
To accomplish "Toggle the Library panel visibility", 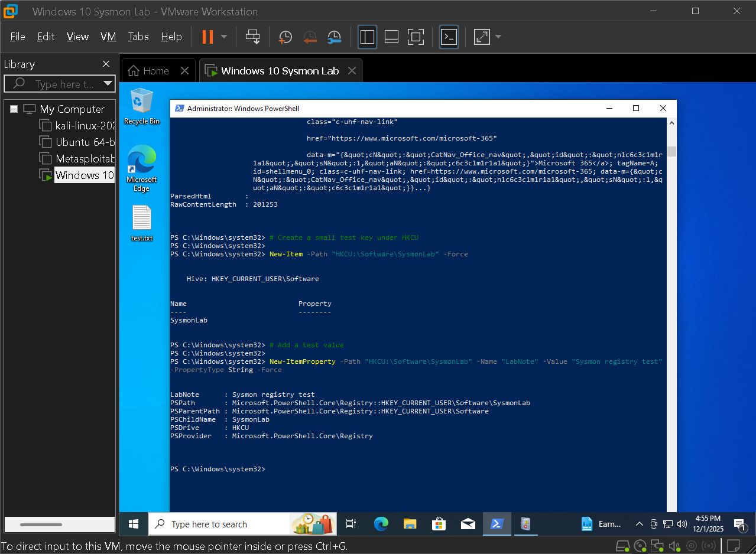I will 367,37.
